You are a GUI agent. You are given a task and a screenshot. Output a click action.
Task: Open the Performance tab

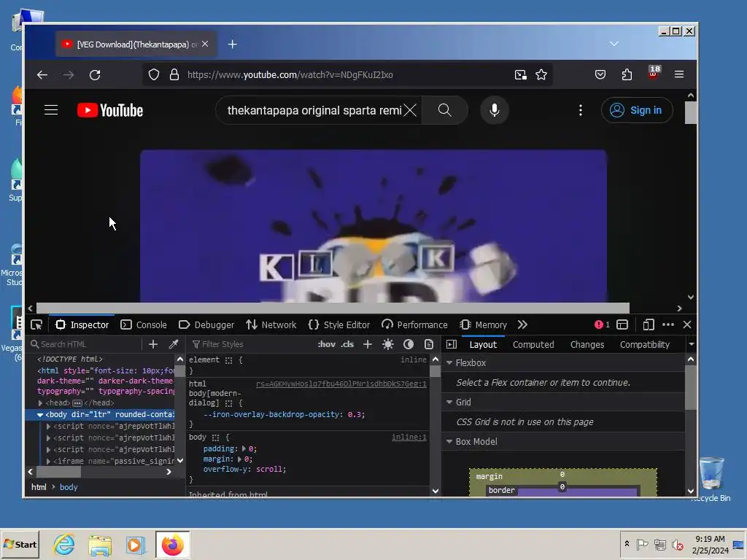click(x=414, y=324)
